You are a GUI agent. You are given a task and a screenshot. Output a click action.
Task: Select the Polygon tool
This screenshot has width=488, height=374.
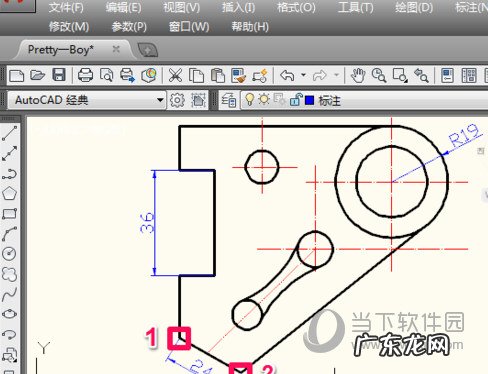pos(9,194)
